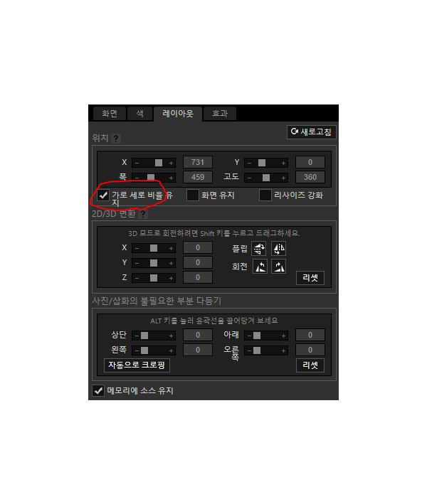
Task: Open the help icon next to 위치
Action: [116, 139]
